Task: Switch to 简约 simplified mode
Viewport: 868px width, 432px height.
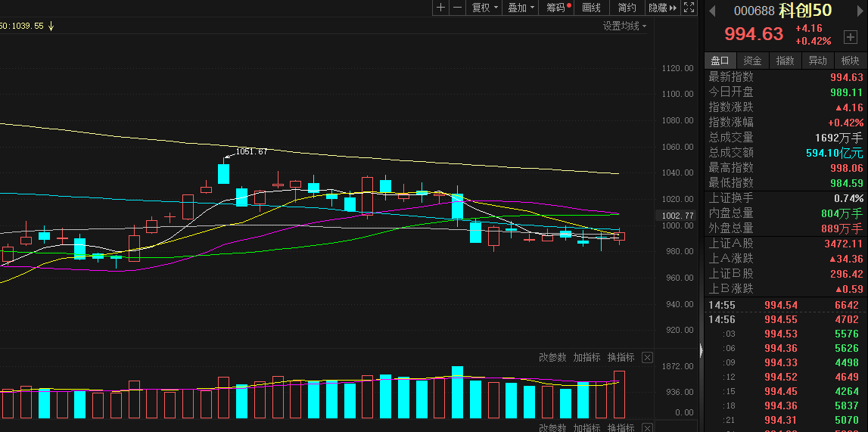Action: [x=627, y=8]
